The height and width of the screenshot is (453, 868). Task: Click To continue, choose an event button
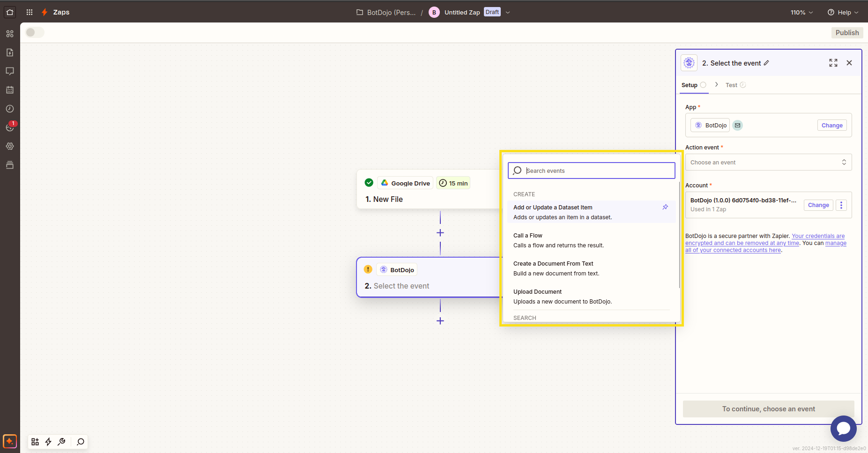[x=768, y=409]
